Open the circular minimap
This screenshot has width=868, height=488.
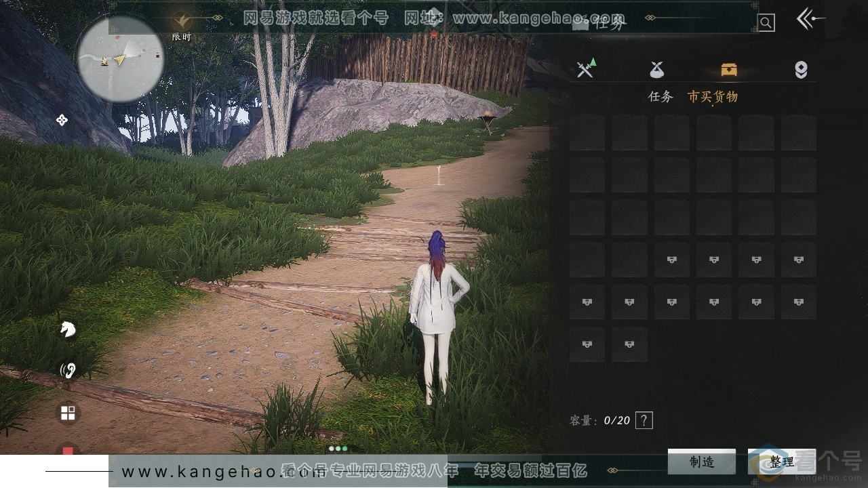[121, 59]
